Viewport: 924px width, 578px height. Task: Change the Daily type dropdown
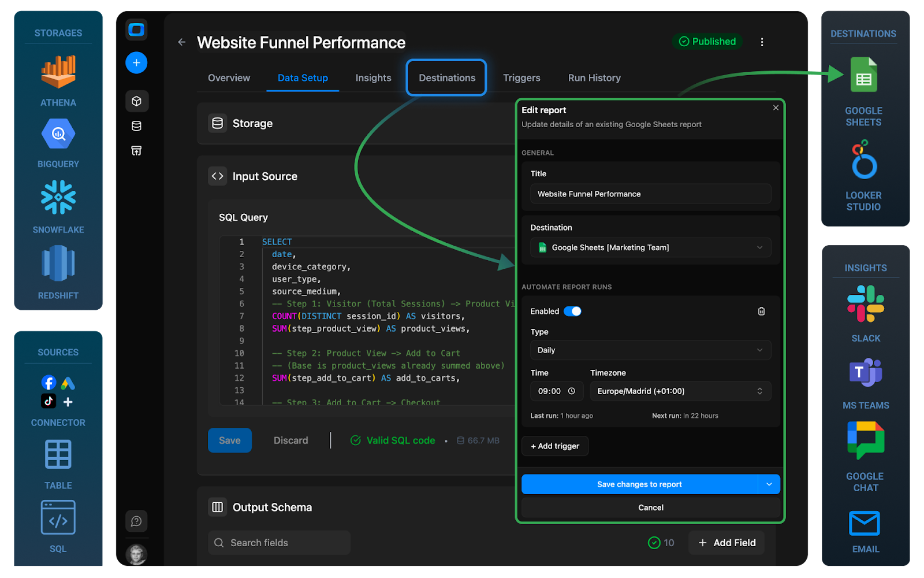pos(650,350)
